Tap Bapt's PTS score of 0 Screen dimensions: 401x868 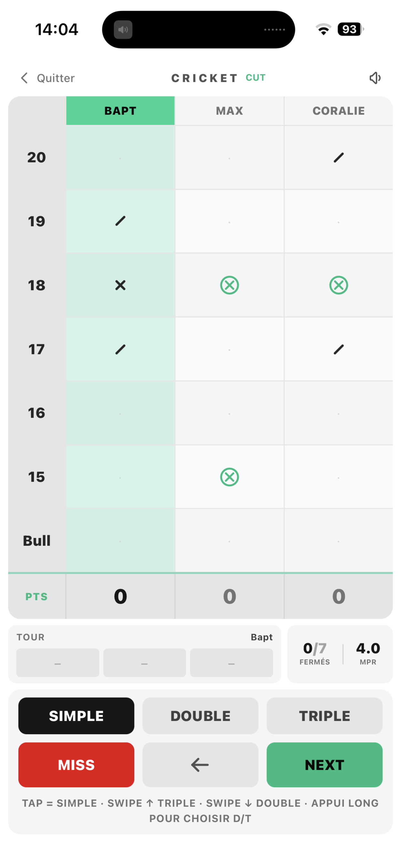pyautogui.click(x=120, y=596)
